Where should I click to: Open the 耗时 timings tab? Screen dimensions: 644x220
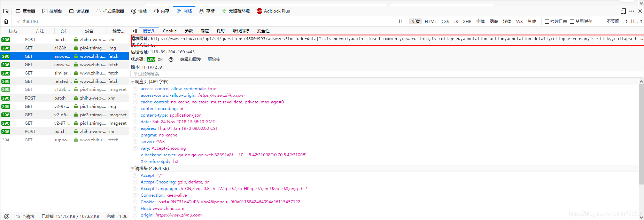click(221, 31)
